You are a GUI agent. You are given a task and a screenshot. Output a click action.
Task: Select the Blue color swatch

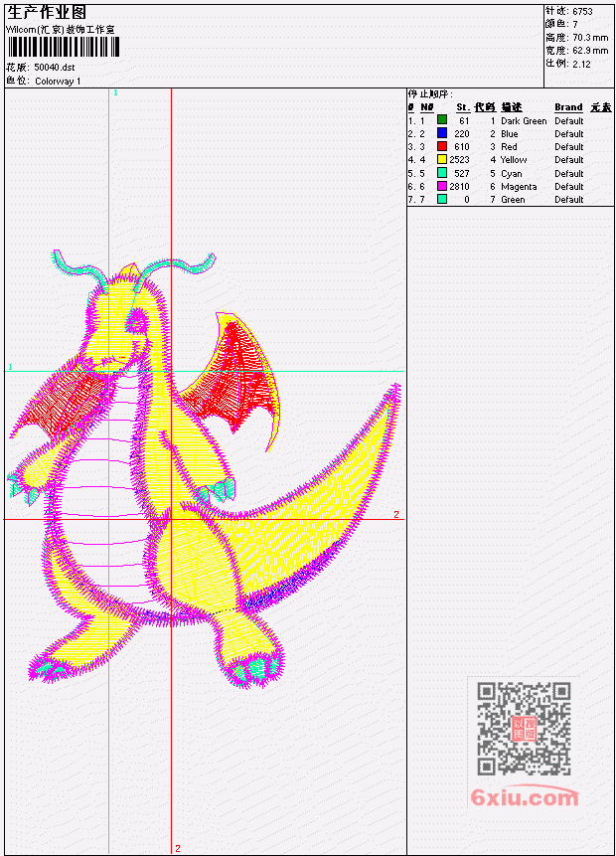pos(442,132)
